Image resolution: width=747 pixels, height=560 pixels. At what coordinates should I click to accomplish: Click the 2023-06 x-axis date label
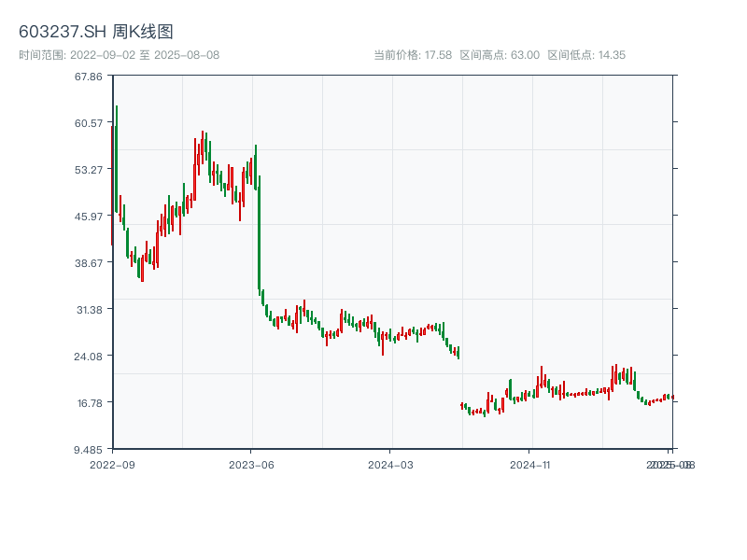252,464
